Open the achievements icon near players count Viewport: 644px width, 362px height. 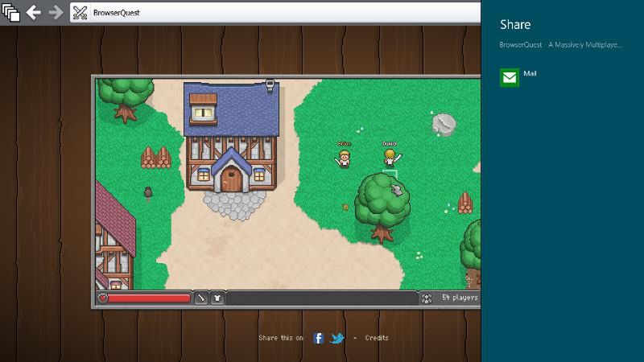point(427,298)
